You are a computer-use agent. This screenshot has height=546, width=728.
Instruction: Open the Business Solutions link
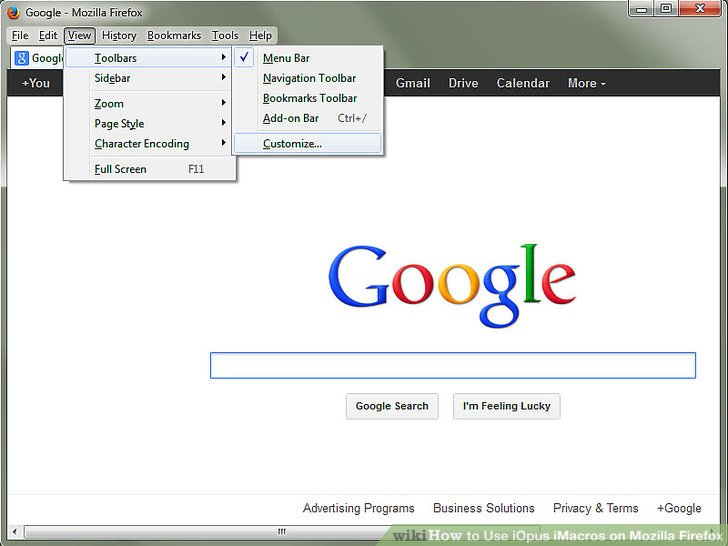[x=484, y=508]
